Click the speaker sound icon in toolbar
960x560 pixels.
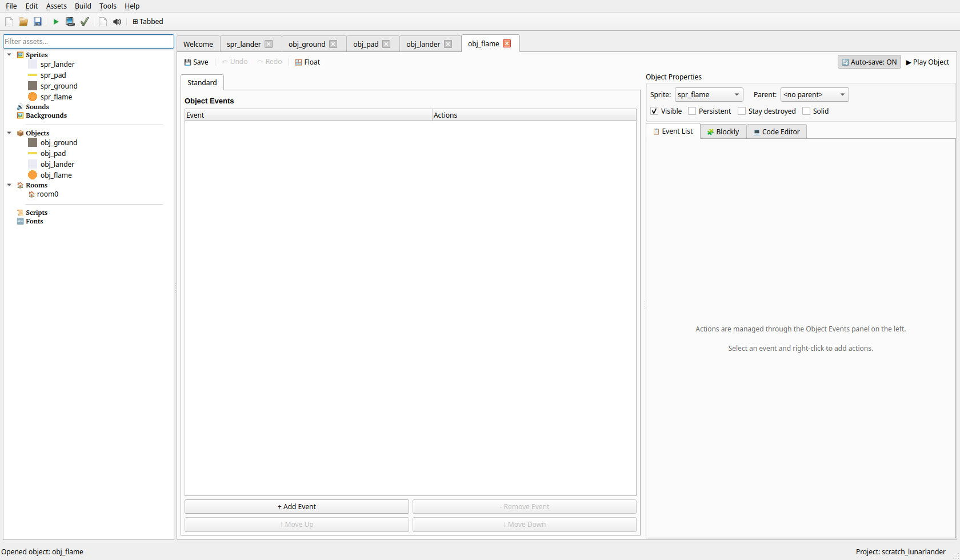[117, 22]
